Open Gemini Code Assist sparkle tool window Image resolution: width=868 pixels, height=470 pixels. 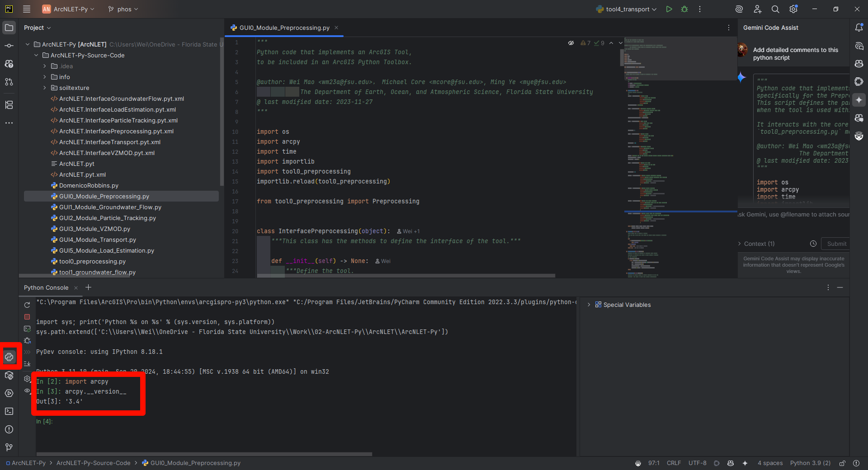click(859, 100)
